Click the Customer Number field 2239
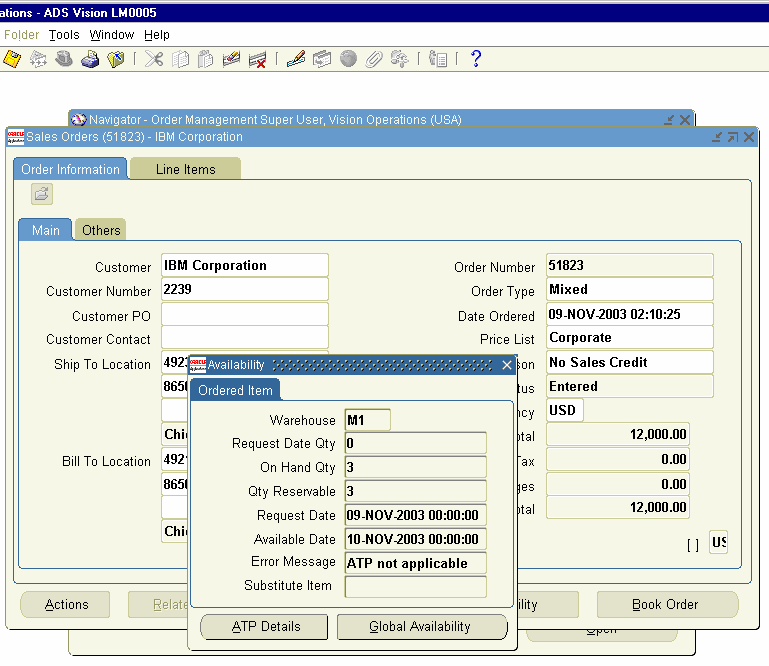This screenshot has width=769, height=666. click(x=245, y=289)
